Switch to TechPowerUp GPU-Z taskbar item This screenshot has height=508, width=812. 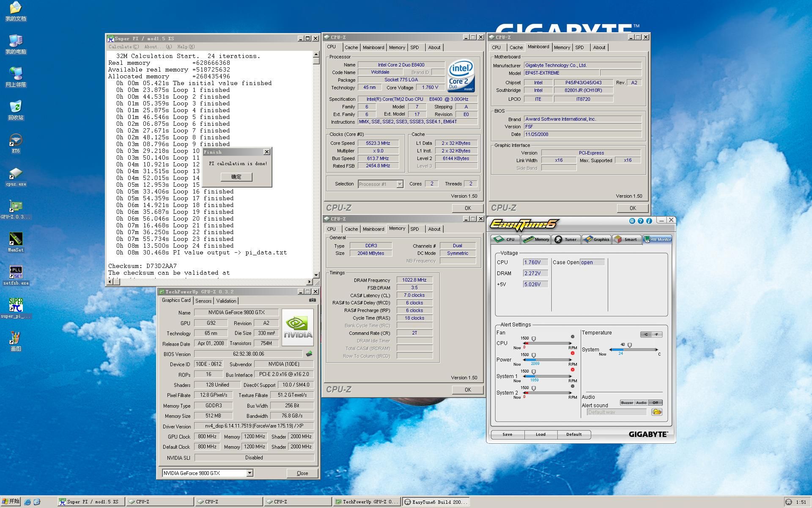coord(367,502)
